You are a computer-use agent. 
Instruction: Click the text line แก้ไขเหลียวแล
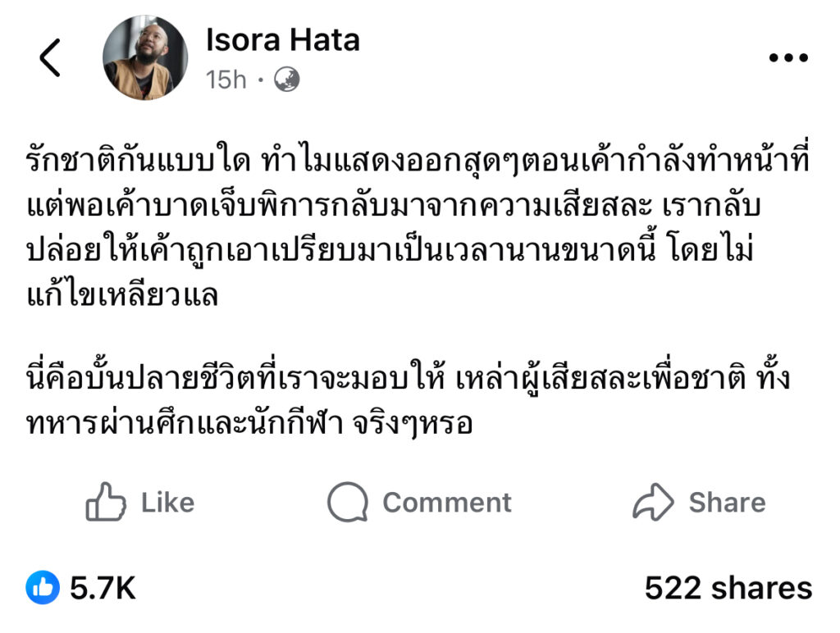[x=122, y=294]
